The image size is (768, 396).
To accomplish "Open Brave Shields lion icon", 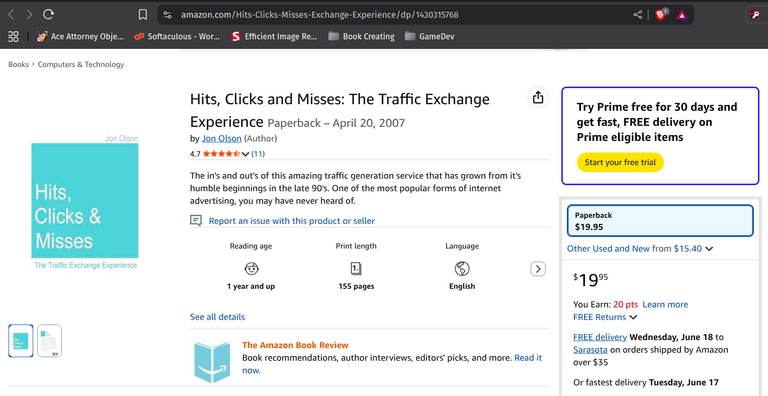I will pyautogui.click(x=661, y=15).
